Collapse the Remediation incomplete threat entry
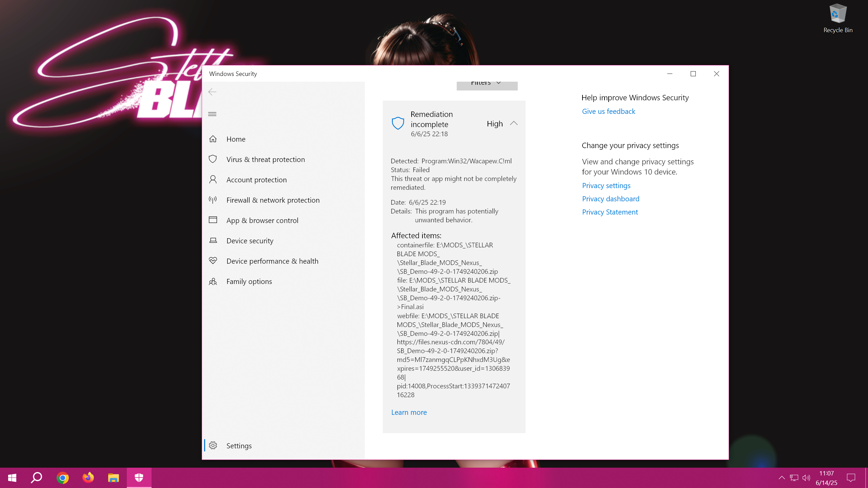Screen dimensions: 868x488 [x=514, y=123]
